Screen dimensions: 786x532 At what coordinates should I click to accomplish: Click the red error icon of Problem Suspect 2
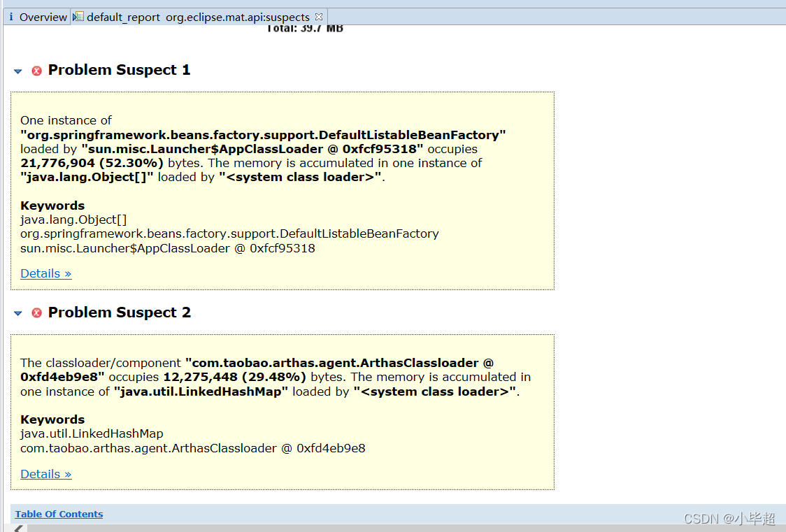[x=36, y=313]
